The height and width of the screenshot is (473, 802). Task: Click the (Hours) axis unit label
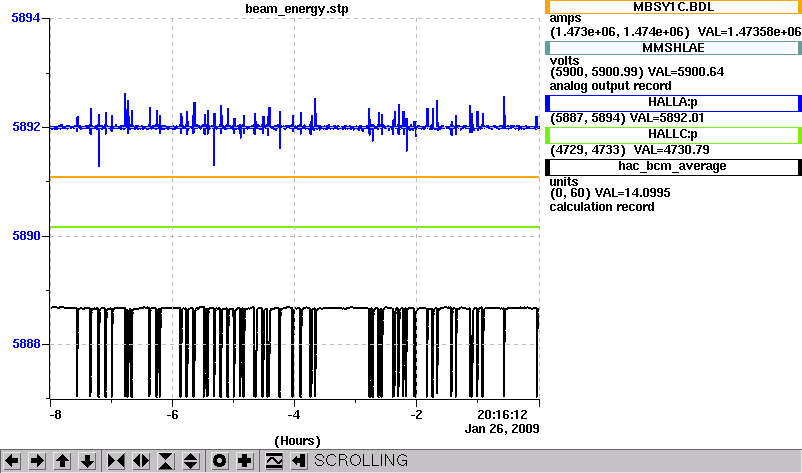pyautogui.click(x=297, y=441)
